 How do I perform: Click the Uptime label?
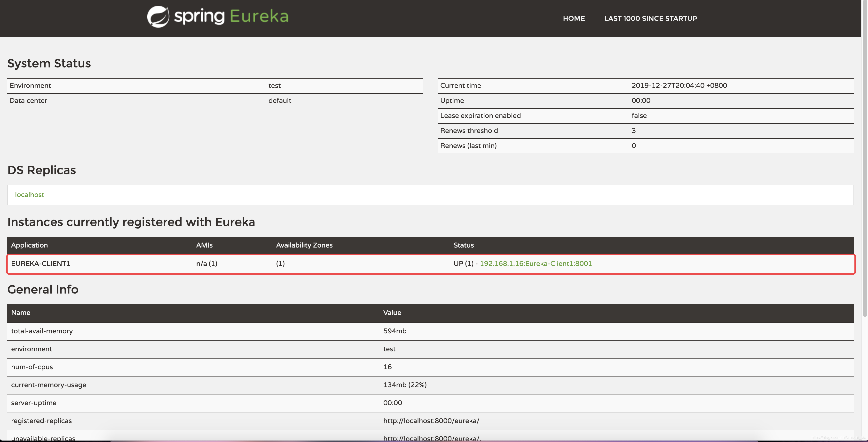coord(452,100)
